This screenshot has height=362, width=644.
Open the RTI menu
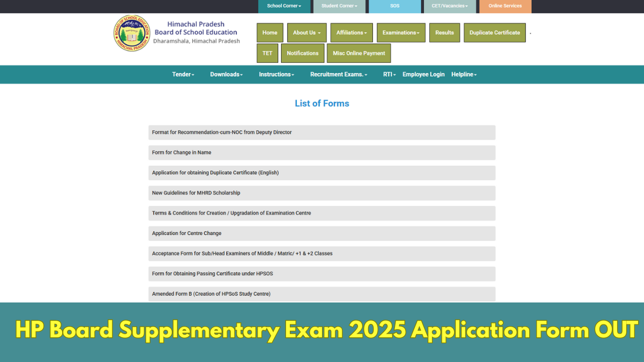(390, 75)
